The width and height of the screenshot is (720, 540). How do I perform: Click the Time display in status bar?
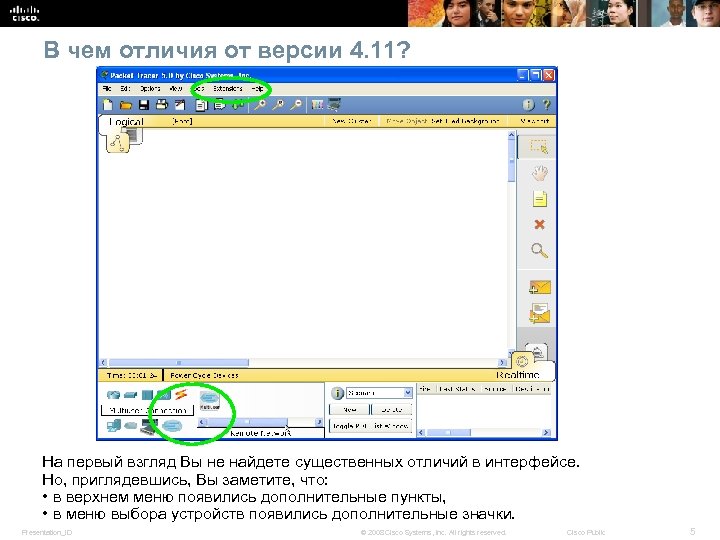pos(131,375)
